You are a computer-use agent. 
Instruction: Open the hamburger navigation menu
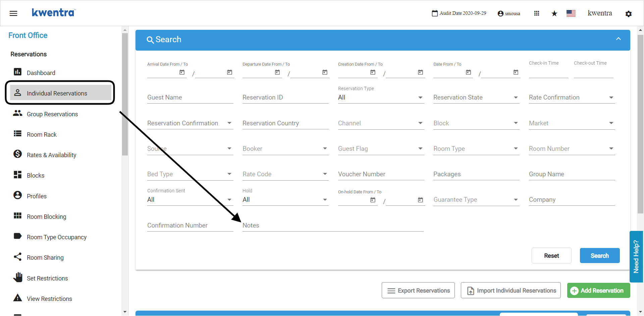tap(13, 13)
